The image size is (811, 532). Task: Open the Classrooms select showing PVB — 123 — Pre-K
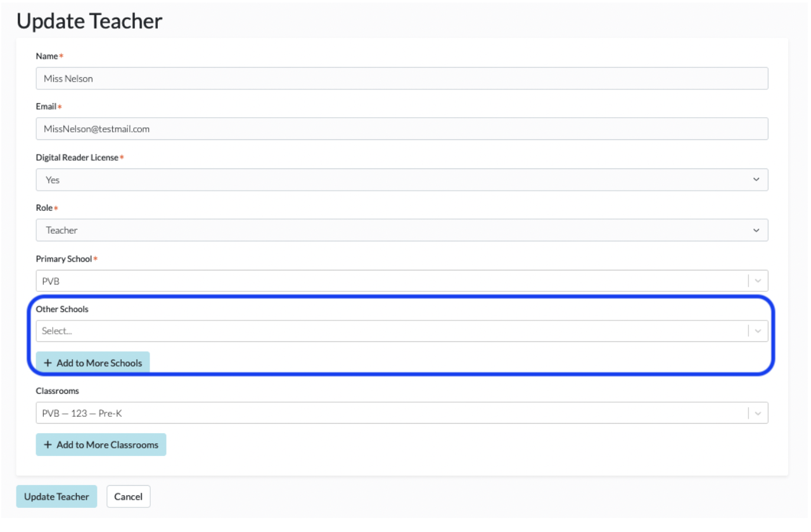point(402,414)
